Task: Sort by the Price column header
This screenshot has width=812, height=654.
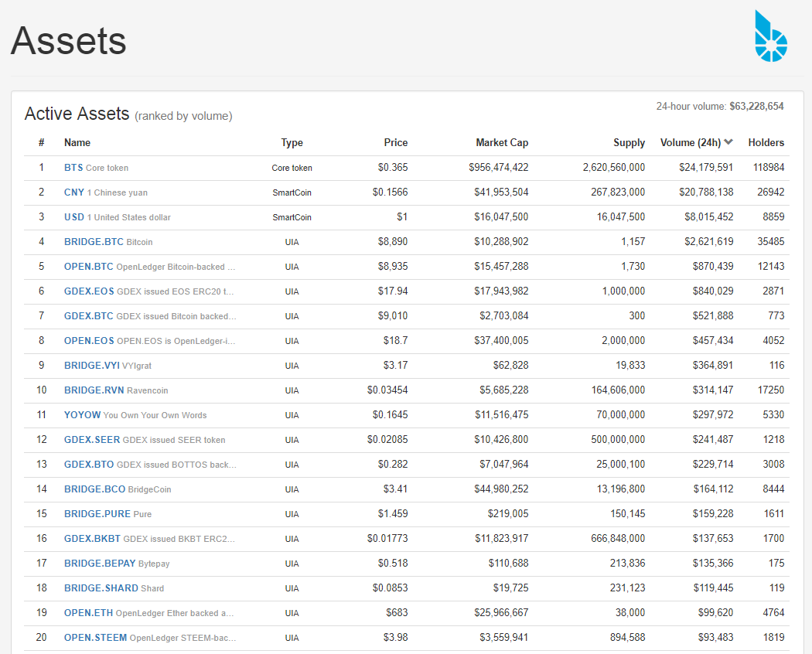Action: pos(396,142)
